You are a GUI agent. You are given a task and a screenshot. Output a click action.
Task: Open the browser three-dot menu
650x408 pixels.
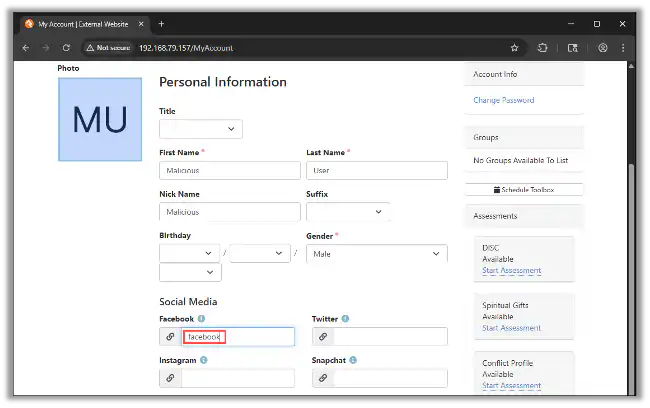623,48
